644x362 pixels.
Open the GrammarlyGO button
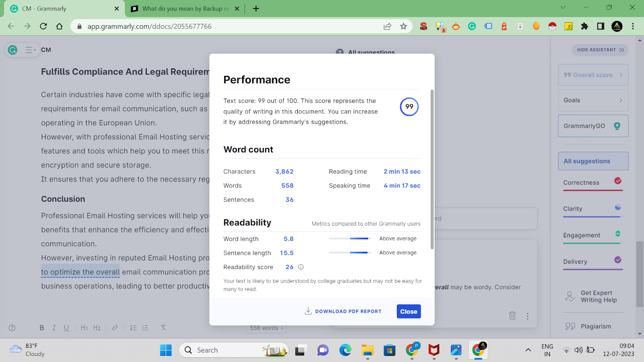tap(593, 126)
